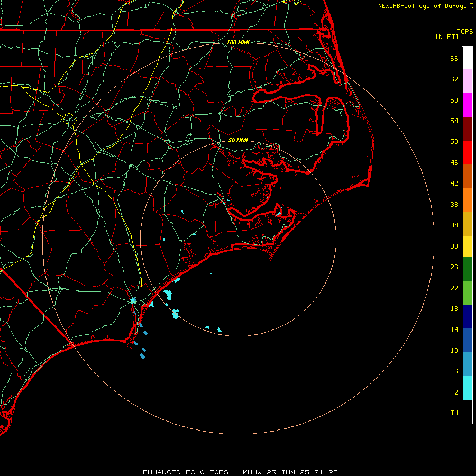Screen dimensions: 476x476
Task: Select the 22 legend value
Action: [x=454, y=288]
